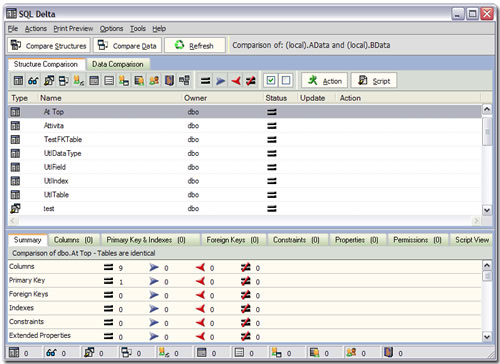Screen dimensions: 500x364
Task: Click the connected-boxes diagram toolbar icon
Action: click(x=184, y=81)
